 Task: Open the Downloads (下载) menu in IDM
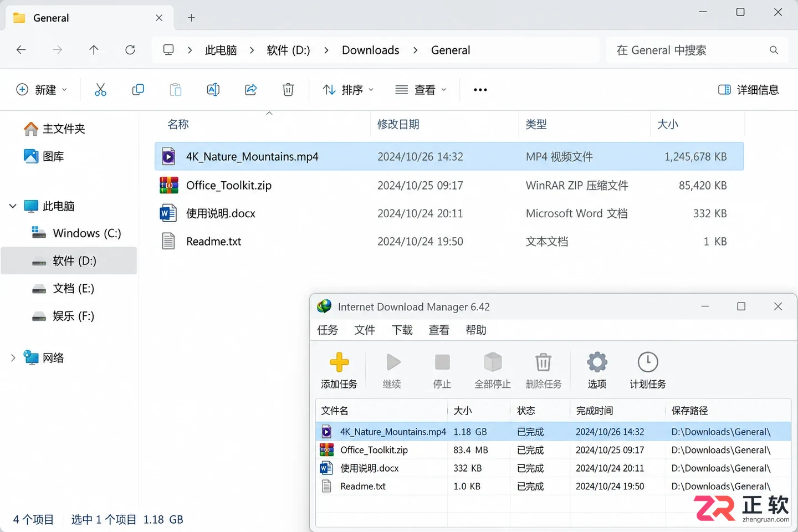coord(402,330)
